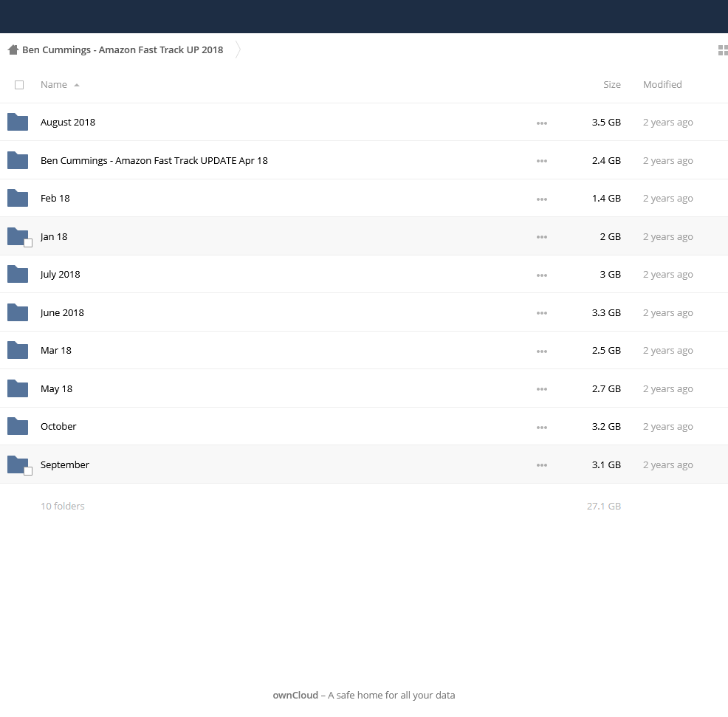Open the Feb 18 folder name
This screenshot has width=728, height=717.
55,199
